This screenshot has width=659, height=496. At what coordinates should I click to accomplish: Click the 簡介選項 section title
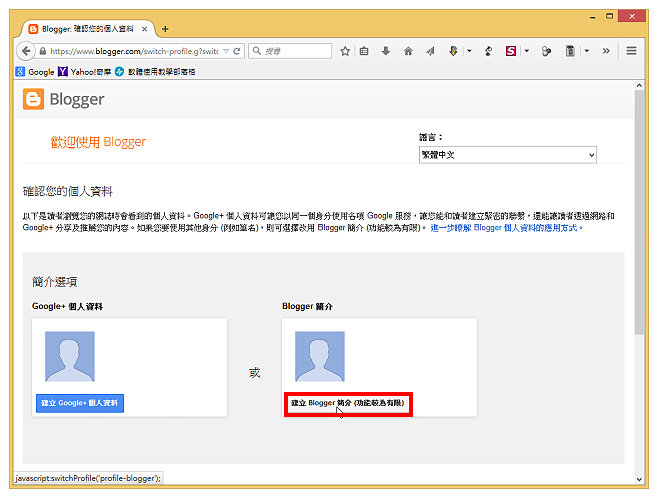[55, 282]
